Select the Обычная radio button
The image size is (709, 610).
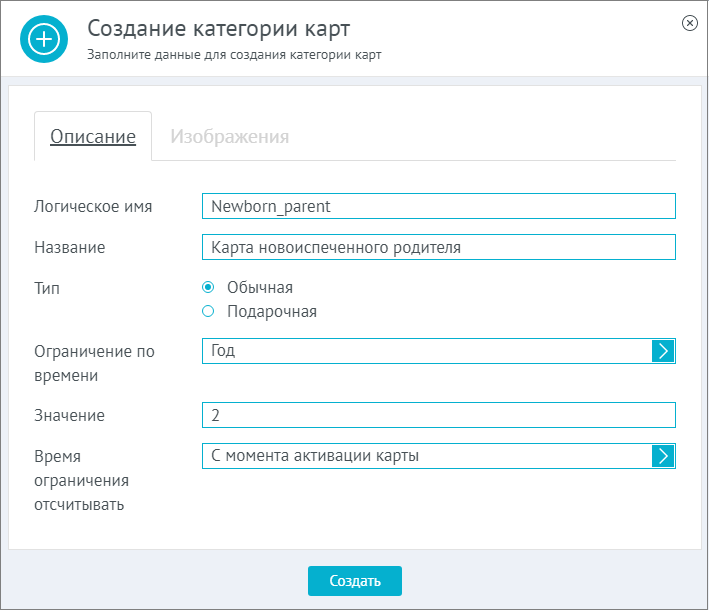pos(208,287)
